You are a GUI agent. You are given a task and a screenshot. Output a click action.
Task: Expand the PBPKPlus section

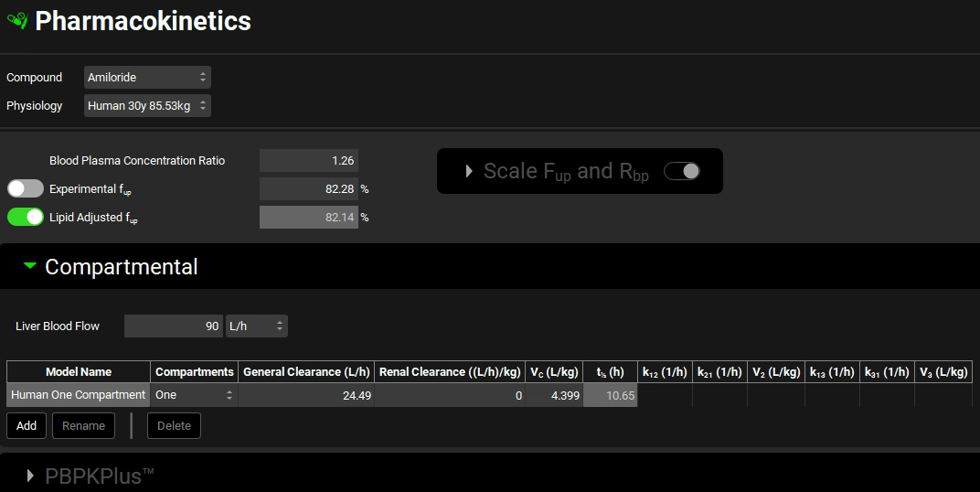point(30,476)
